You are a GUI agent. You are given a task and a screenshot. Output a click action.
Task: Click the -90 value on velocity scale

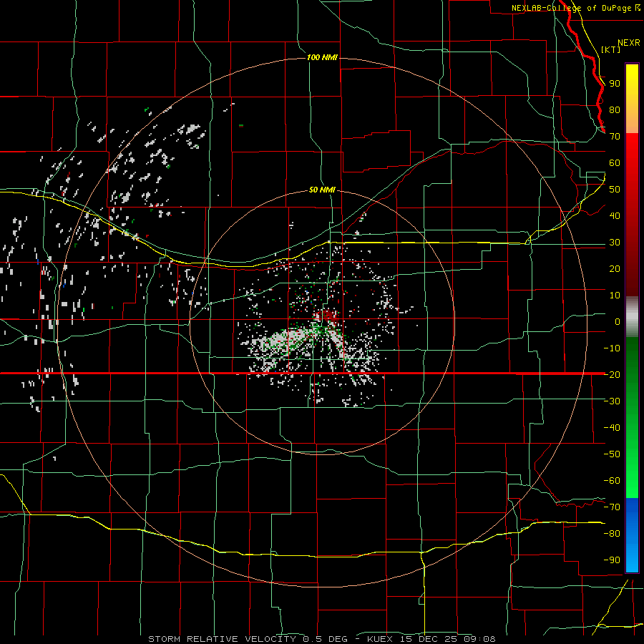[x=612, y=560]
